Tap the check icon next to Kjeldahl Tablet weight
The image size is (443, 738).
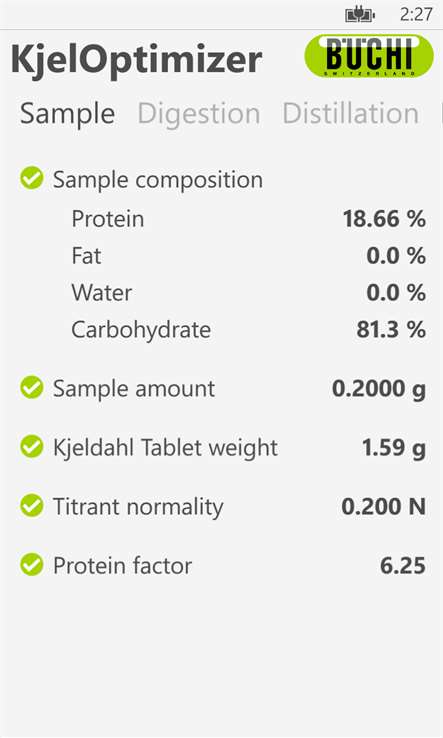[32, 447]
